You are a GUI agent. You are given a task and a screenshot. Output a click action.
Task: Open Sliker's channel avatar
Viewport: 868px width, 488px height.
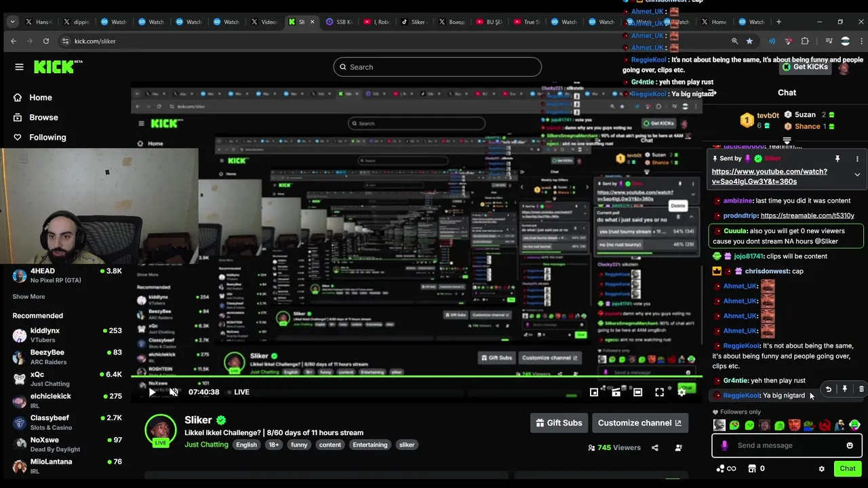(161, 430)
